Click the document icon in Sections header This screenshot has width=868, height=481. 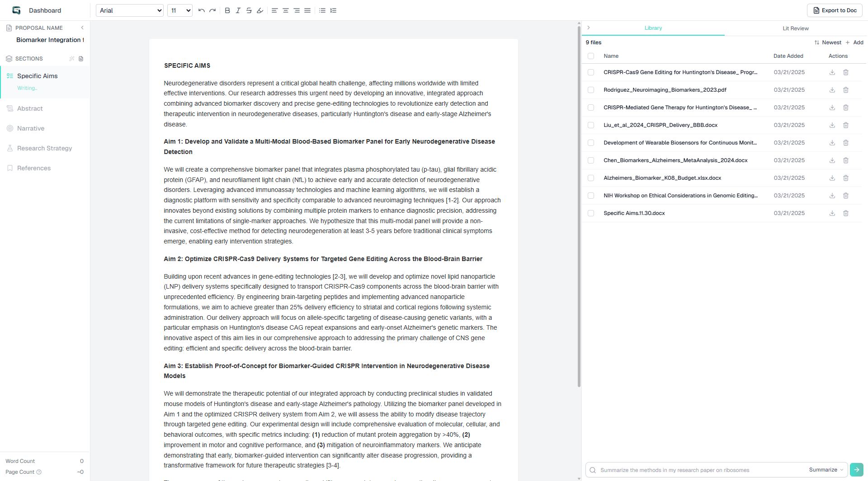point(81,59)
